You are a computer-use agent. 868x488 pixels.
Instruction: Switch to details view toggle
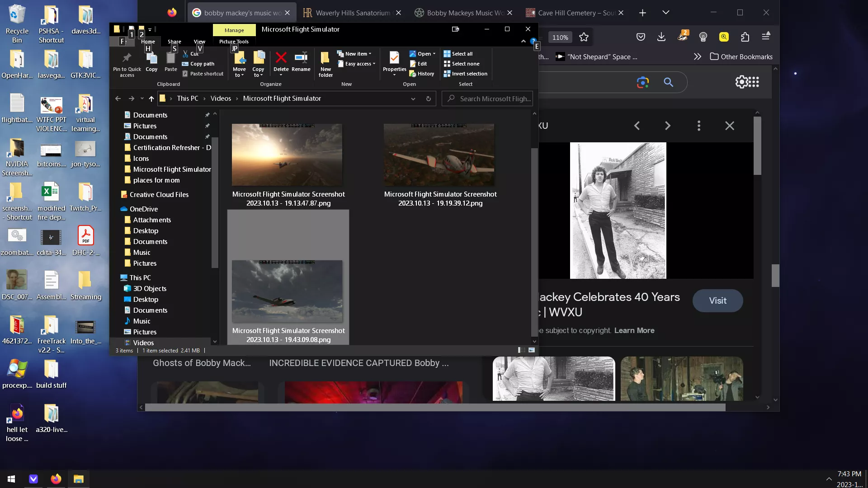[x=521, y=350]
